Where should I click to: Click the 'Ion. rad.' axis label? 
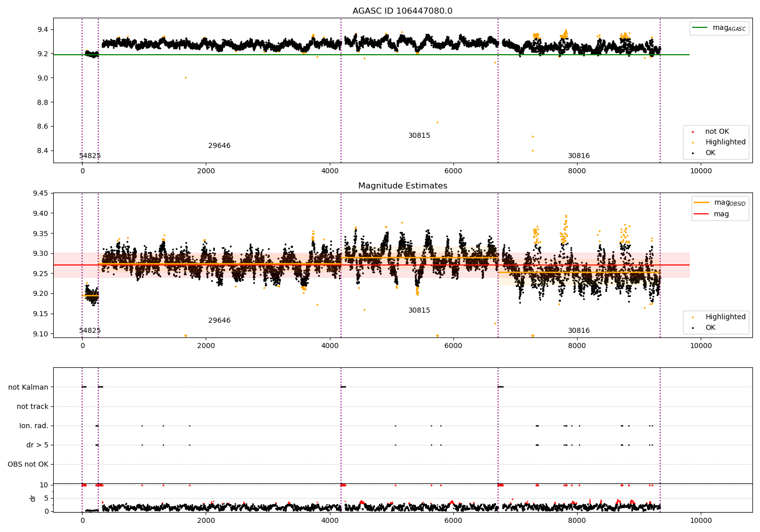pos(34,426)
